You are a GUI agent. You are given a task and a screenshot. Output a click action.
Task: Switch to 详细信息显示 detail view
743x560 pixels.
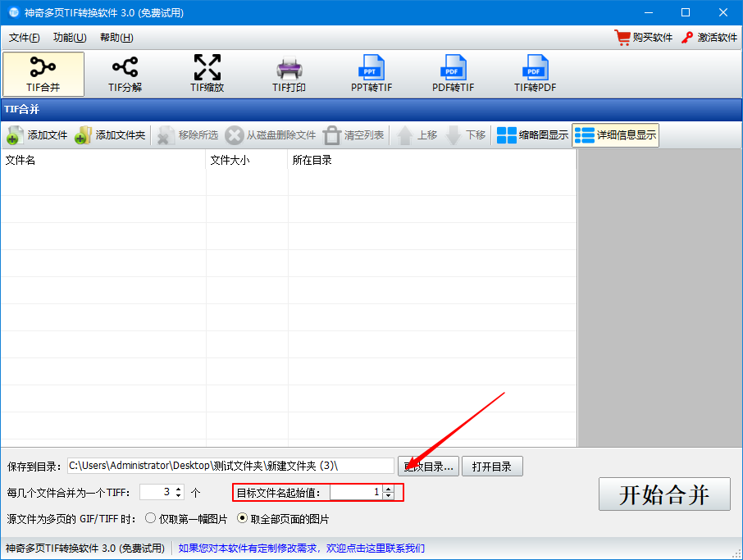616,135
